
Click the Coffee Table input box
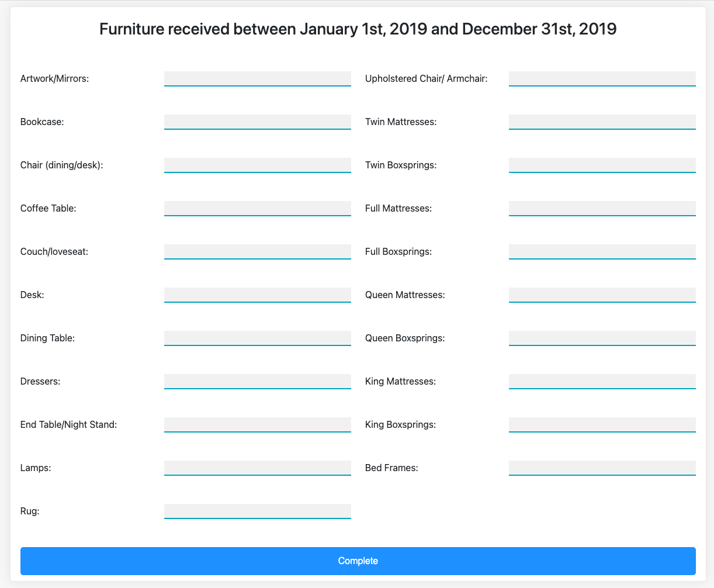click(258, 209)
